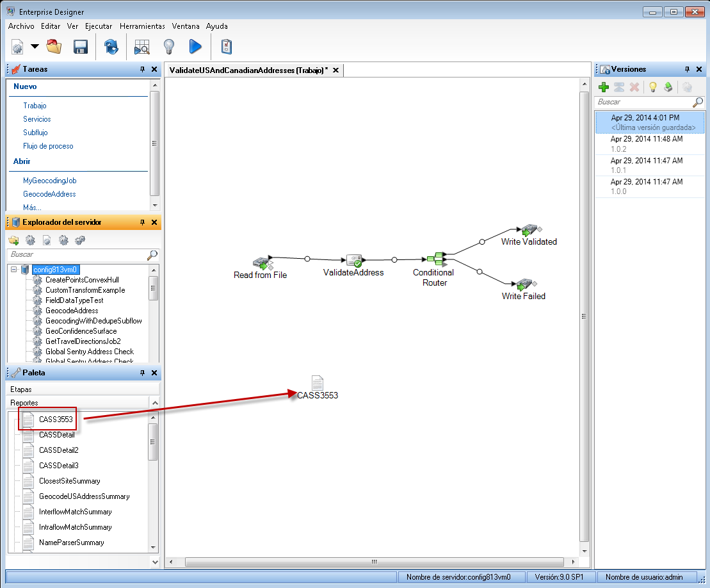Open the MyGeocodingJob link

[49, 181]
